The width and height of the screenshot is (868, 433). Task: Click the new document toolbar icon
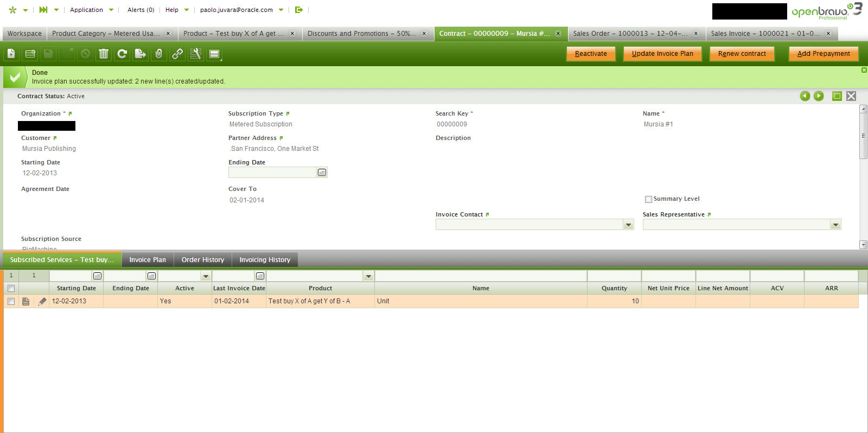click(x=11, y=54)
